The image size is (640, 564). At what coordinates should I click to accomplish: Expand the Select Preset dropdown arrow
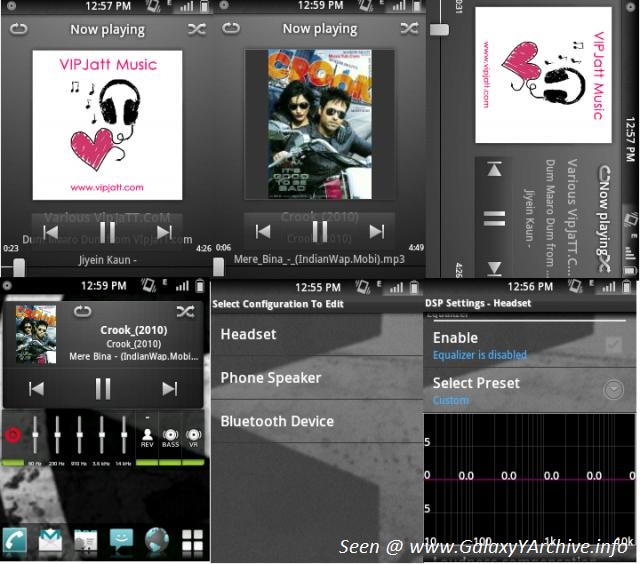613,390
